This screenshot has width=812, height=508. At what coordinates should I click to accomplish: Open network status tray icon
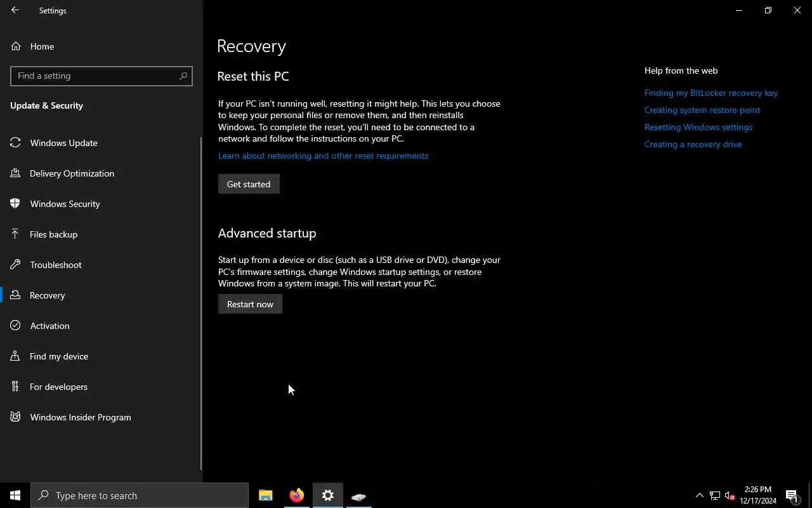click(715, 495)
